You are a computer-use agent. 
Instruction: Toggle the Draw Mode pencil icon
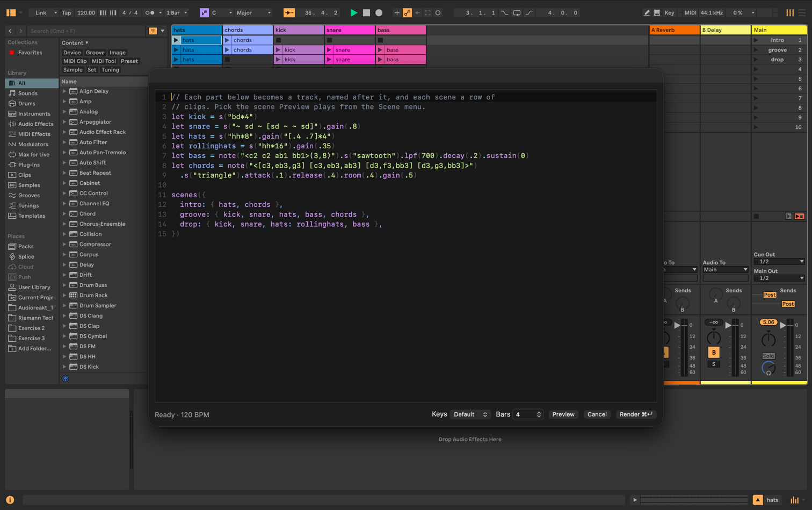[647, 13]
